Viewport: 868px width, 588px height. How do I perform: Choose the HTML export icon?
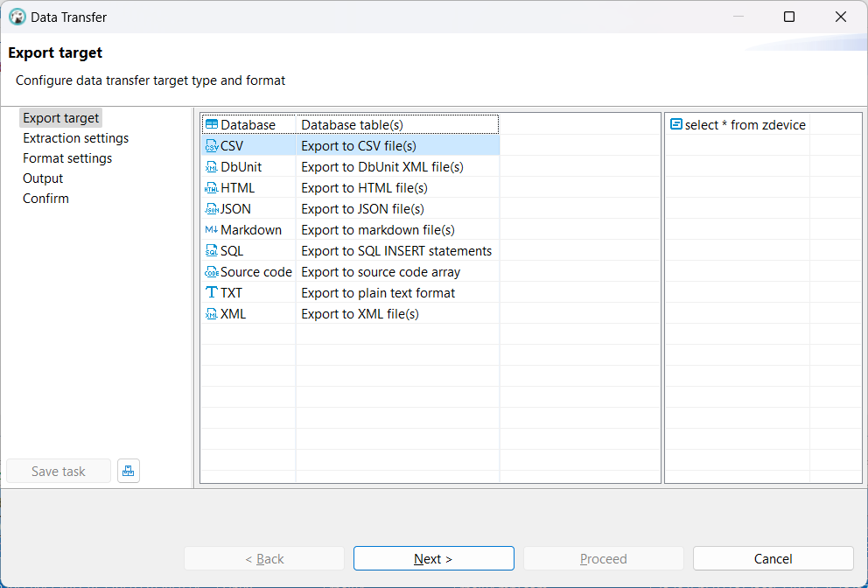(211, 188)
